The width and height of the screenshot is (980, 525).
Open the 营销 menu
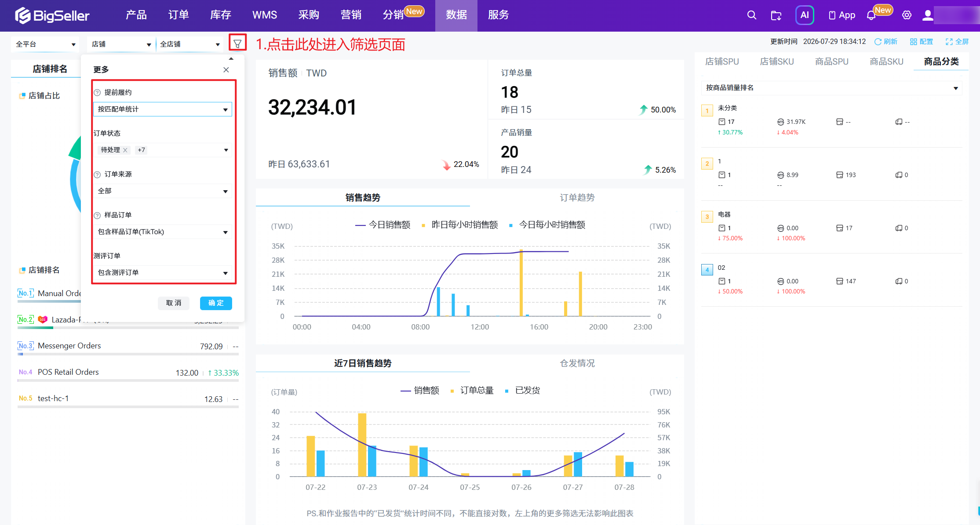351,15
